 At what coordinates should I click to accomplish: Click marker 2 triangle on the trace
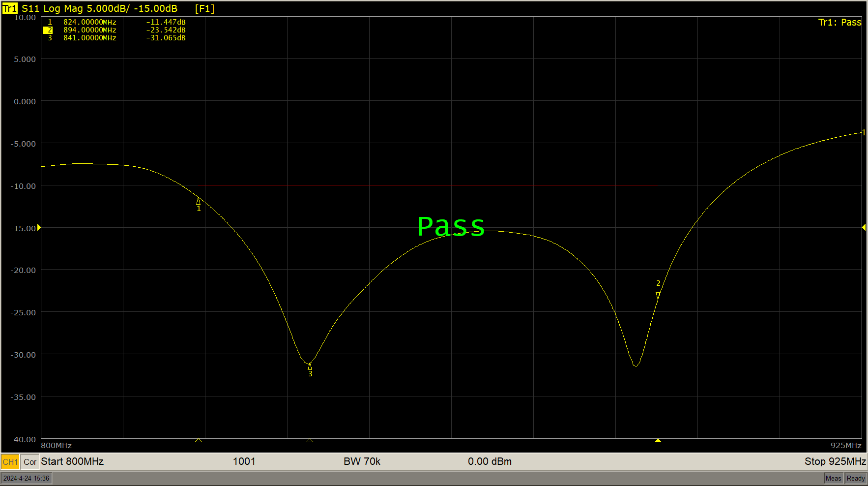click(x=658, y=295)
